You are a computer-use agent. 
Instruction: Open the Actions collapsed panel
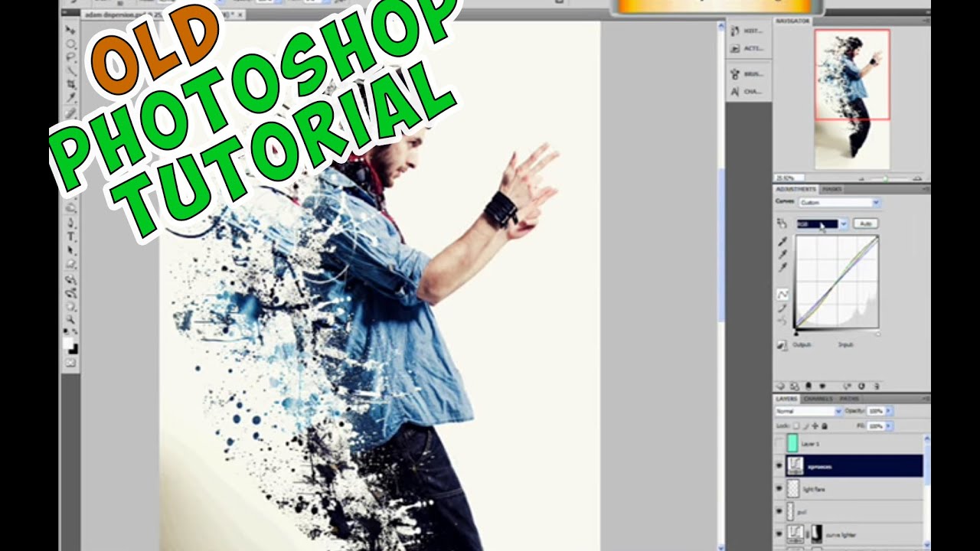(746, 47)
